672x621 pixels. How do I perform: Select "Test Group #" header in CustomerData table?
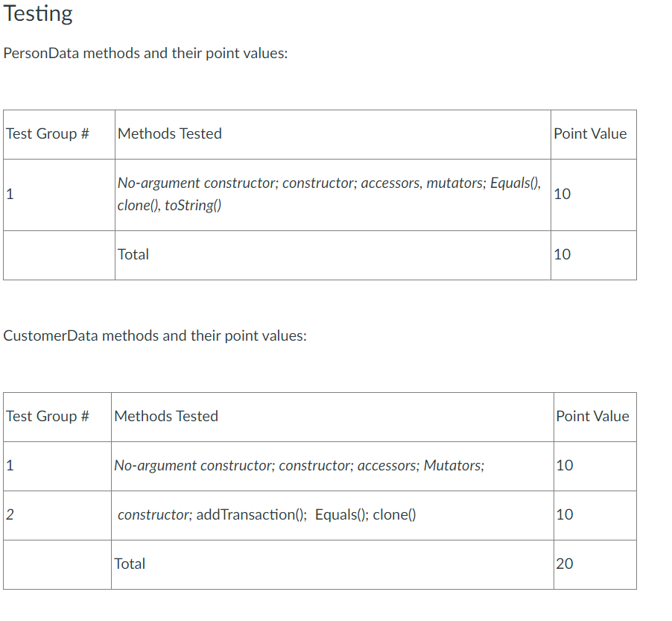pos(48,417)
